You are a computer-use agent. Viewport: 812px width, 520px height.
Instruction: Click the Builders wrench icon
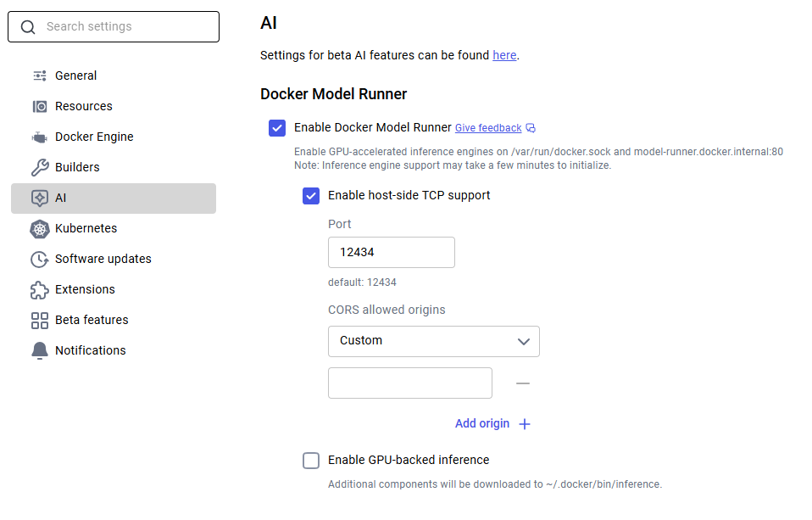[40, 167]
